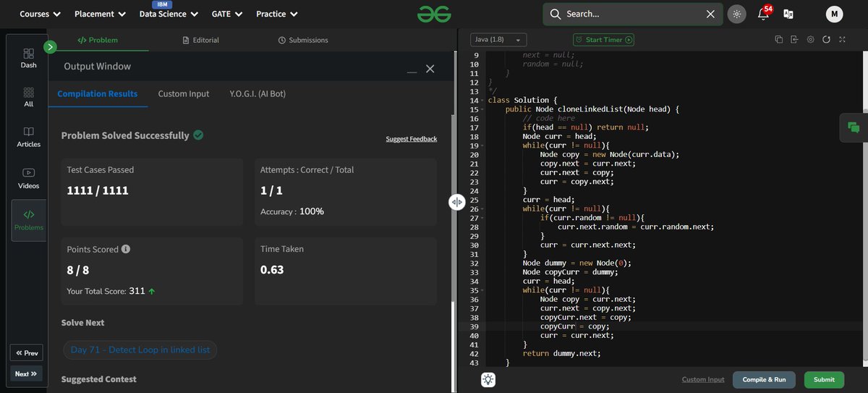Expand the Practice menu
The width and height of the screenshot is (868, 393).
tap(277, 14)
